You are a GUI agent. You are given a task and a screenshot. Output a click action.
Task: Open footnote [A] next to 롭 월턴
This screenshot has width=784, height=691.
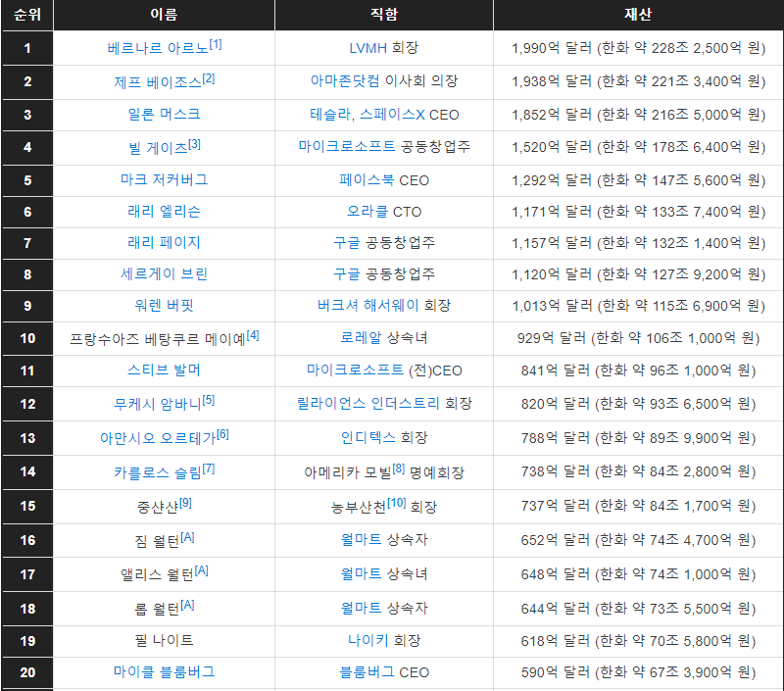click(x=188, y=605)
